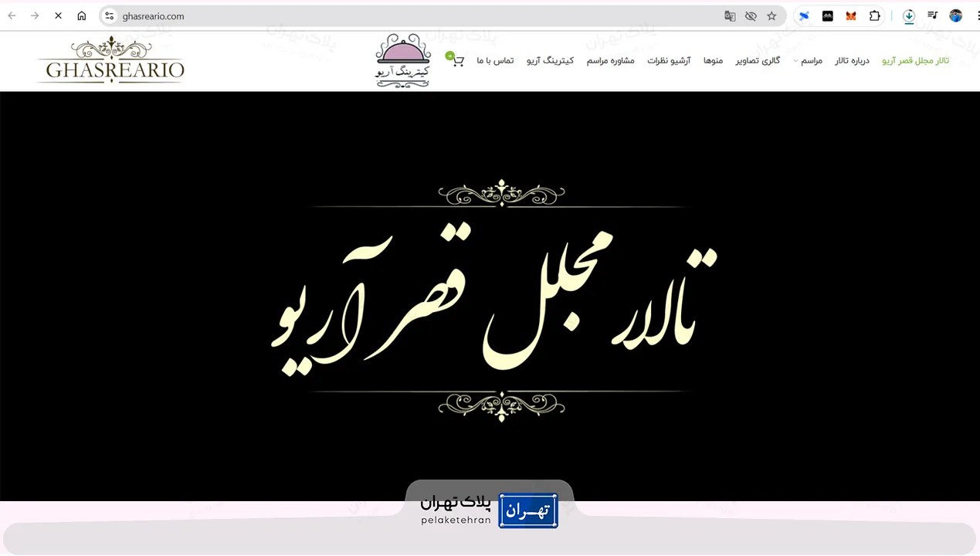Go to the browser home page icon

pyautogui.click(x=82, y=15)
